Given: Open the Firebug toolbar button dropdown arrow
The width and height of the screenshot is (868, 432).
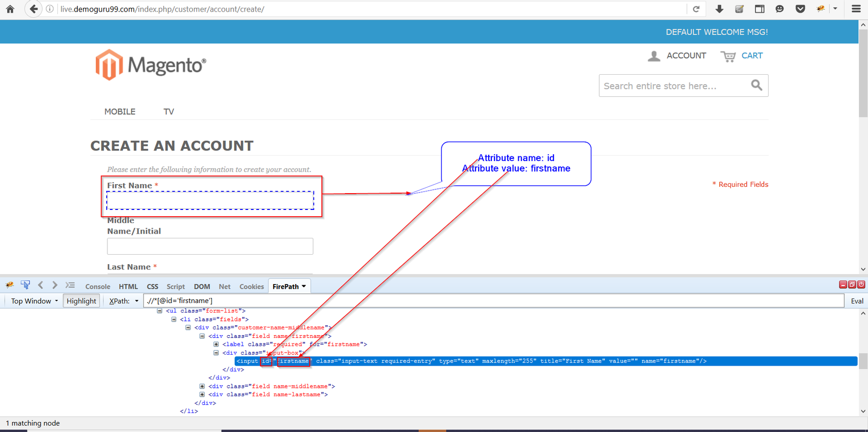Looking at the screenshot, I should pyautogui.click(x=835, y=9).
